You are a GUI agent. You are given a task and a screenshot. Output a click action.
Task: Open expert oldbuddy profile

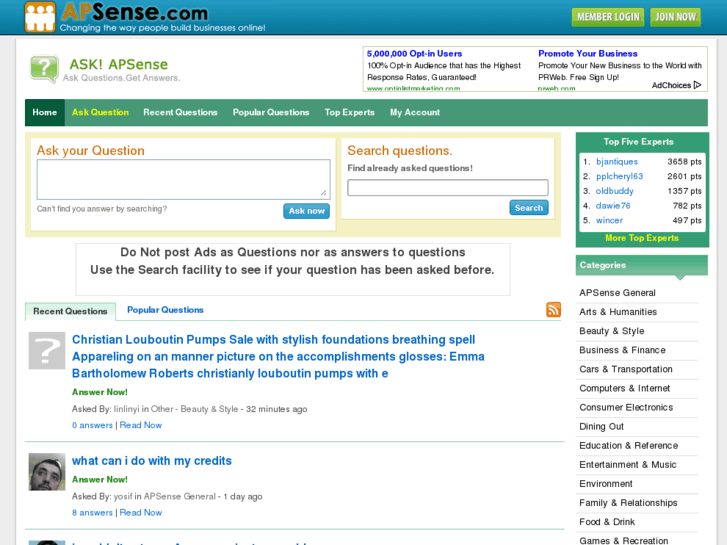point(614,191)
